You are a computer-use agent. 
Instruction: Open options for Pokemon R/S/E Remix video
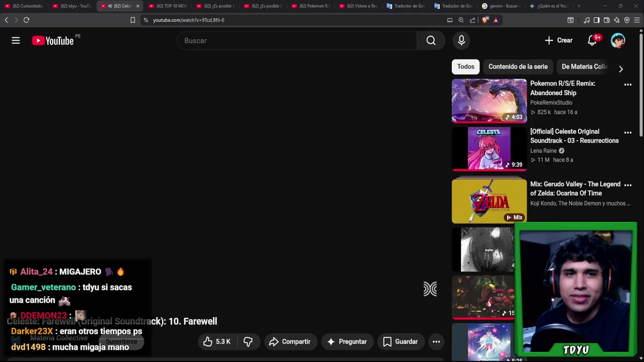pyautogui.click(x=627, y=84)
